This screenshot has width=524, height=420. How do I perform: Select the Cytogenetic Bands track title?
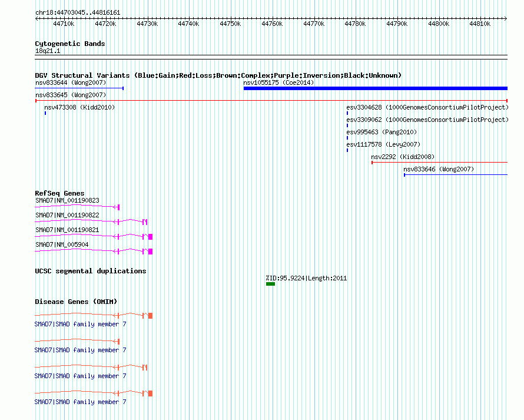pyautogui.click(x=70, y=44)
